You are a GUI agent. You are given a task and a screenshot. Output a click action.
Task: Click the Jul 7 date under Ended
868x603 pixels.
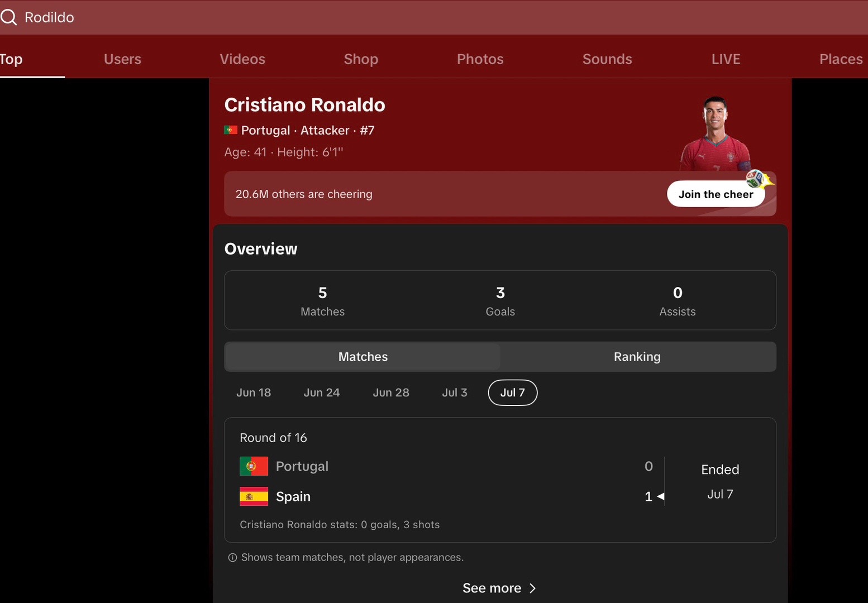pos(720,494)
